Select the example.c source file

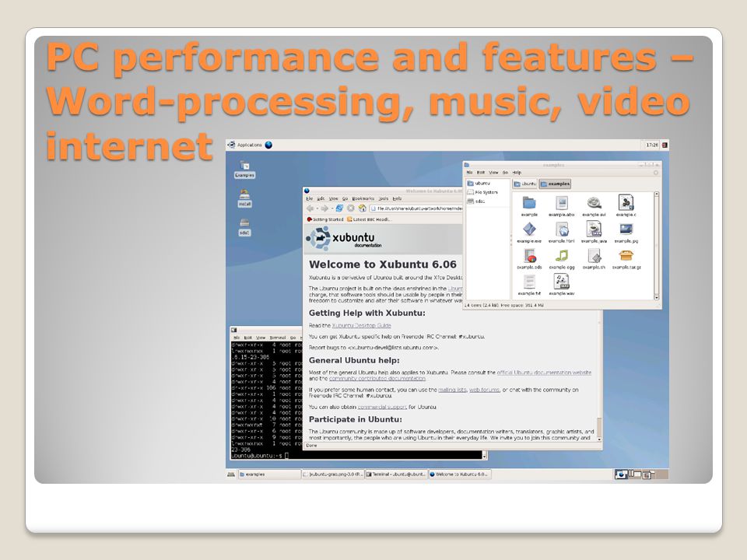[626, 206]
